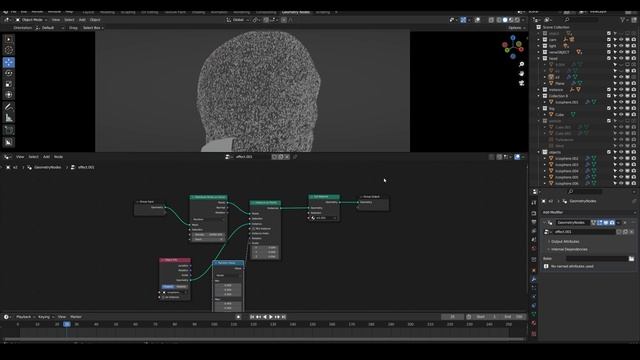
Task: Toggle exclude checkbox for instance collection
Action: point(609,90)
